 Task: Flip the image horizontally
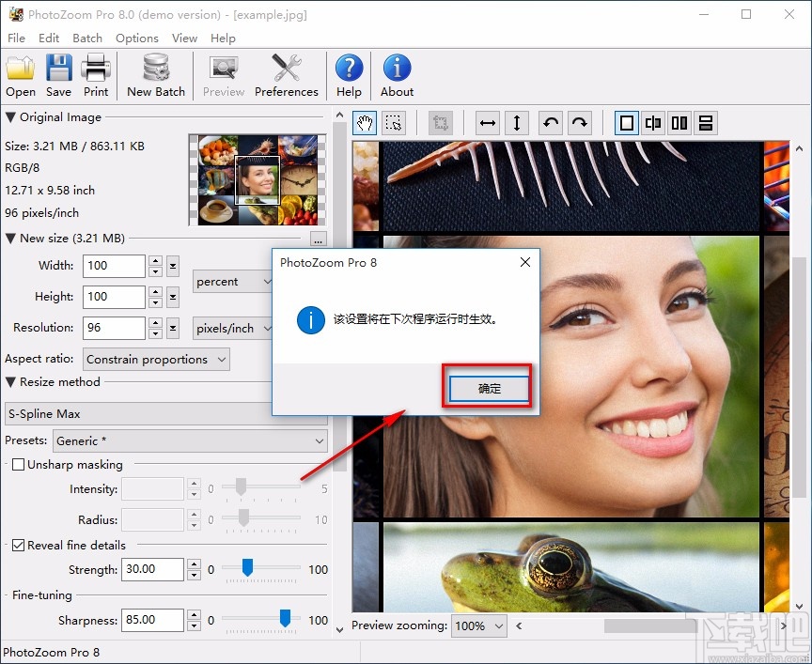[x=487, y=123]
